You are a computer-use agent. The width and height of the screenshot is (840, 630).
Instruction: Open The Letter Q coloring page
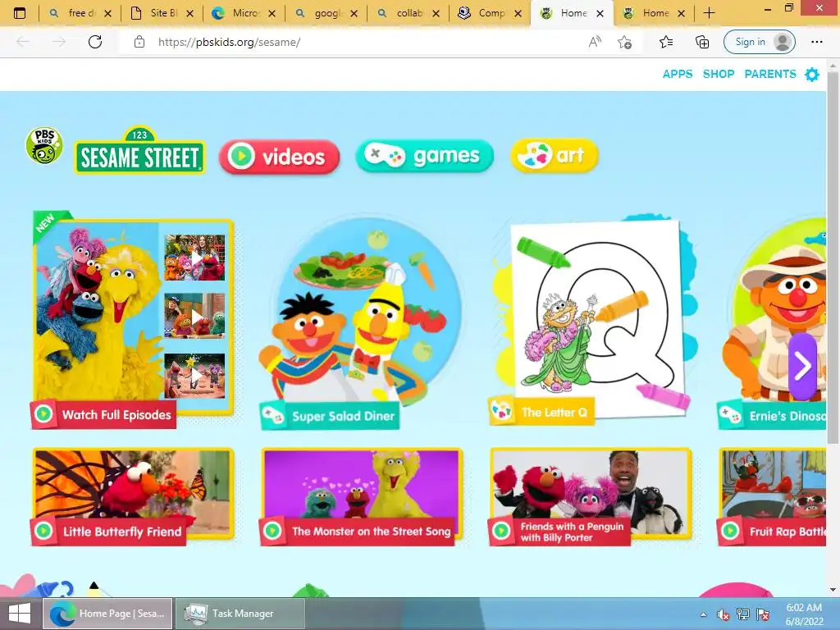(592, 321)
